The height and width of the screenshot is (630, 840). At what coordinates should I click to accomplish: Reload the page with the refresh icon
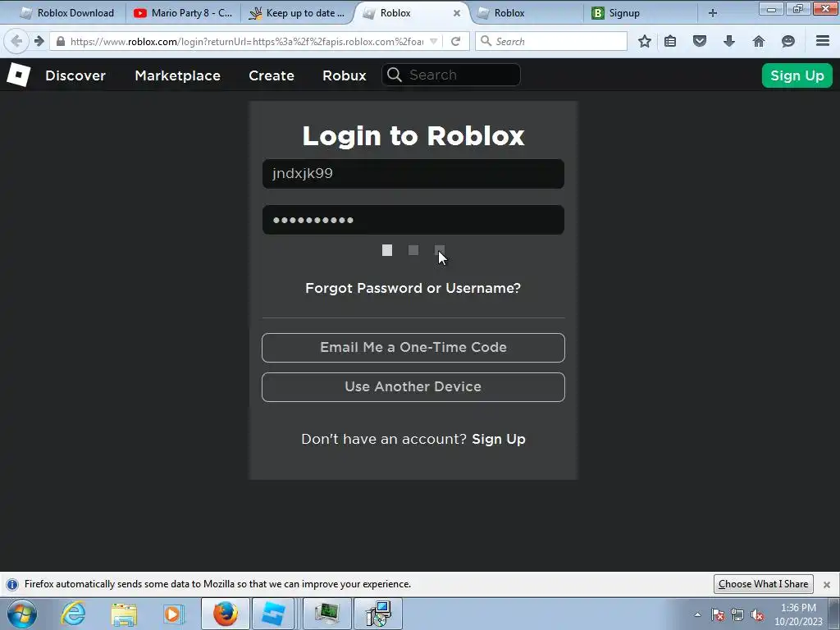pos(455,41)
